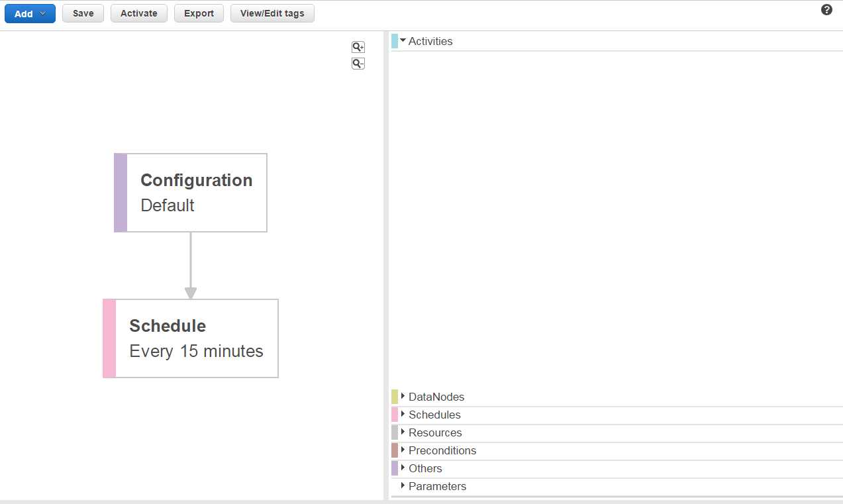Viewport: 843px width, 504px height.
Task: Click the light blue Activities color swatch
Action: 395,41
